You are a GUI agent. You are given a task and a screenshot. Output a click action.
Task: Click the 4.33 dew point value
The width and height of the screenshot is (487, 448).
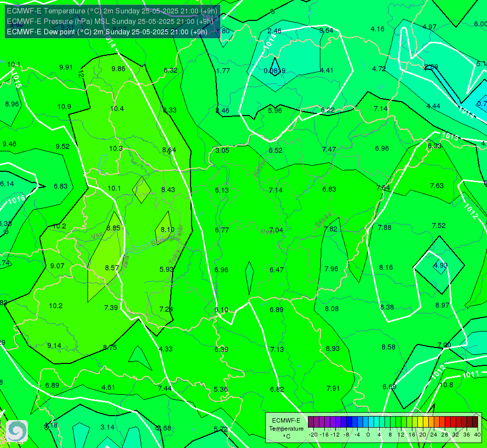pos(166,349)
